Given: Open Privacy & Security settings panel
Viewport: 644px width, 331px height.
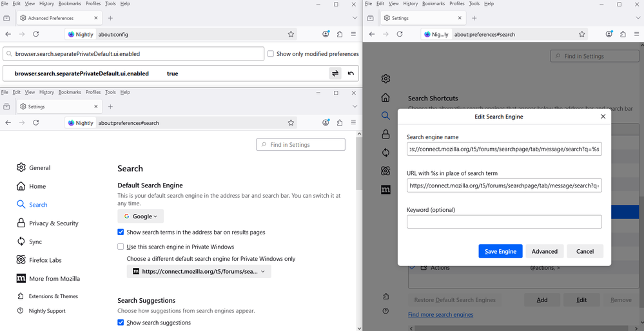Looking at the screenshot, I should (x=54, y=223).
